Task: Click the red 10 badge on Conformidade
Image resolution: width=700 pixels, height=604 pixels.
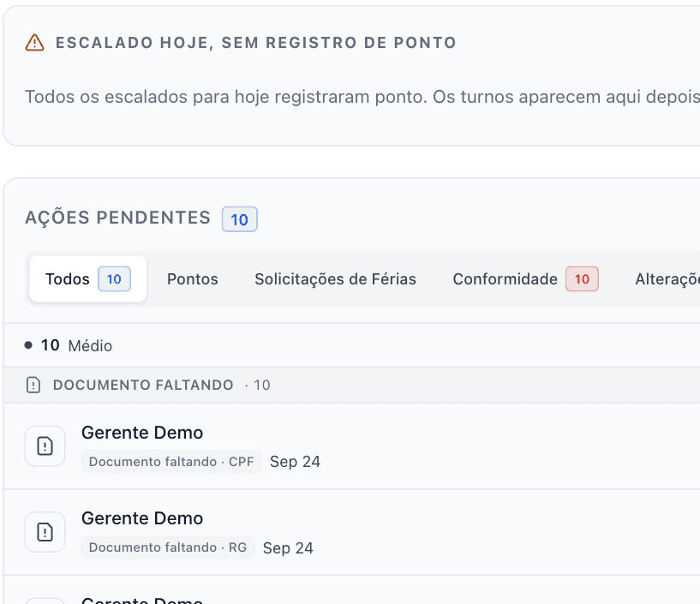Action: point(582,279)
